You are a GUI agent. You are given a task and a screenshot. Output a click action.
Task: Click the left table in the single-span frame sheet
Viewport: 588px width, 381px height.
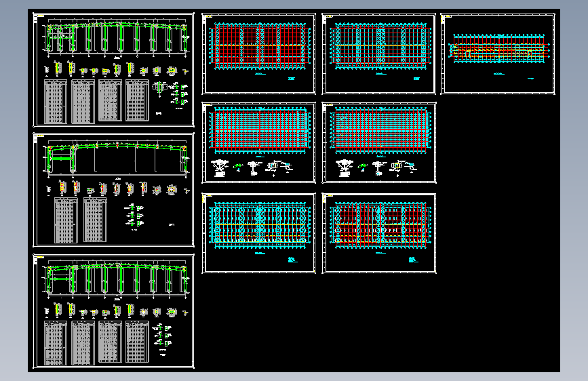[x=66, y=220]
